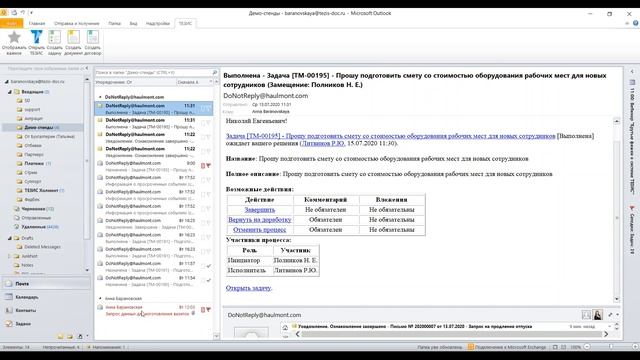Toggle the category box on the selected 11:31 message

click(x=203, y=108)
